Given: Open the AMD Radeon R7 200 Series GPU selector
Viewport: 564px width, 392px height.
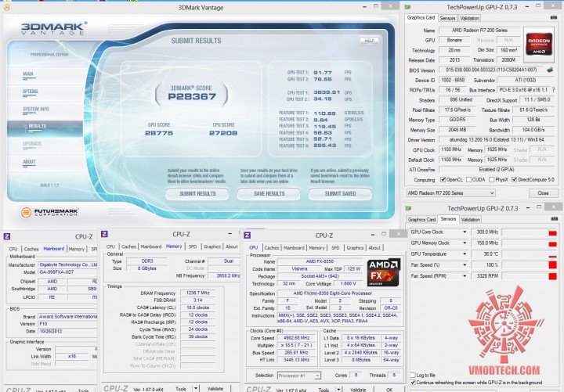Looking at the screenshot, I should [450, 193].
